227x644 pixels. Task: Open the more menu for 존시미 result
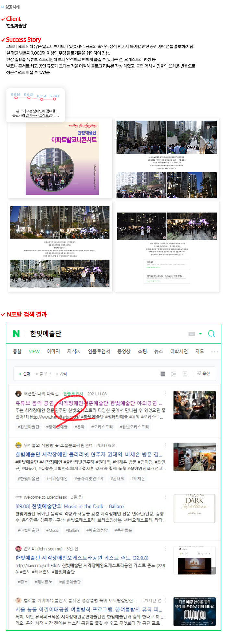165,548
